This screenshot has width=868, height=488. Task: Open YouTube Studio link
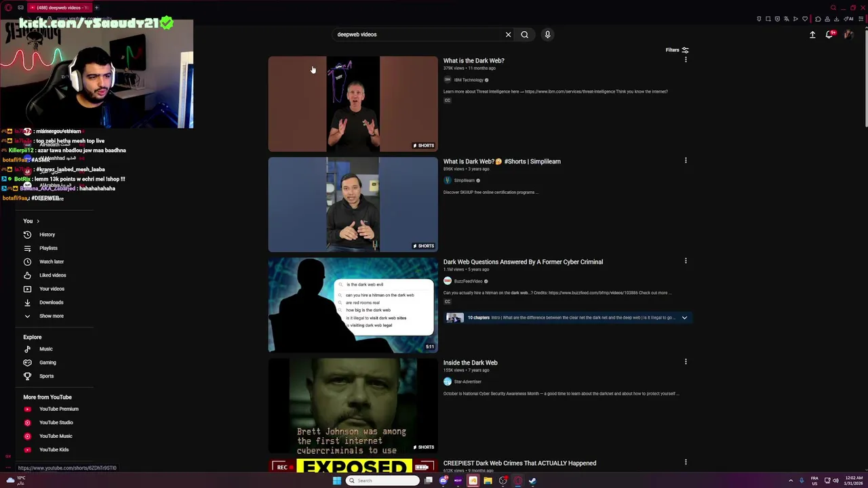click(48, 422)
